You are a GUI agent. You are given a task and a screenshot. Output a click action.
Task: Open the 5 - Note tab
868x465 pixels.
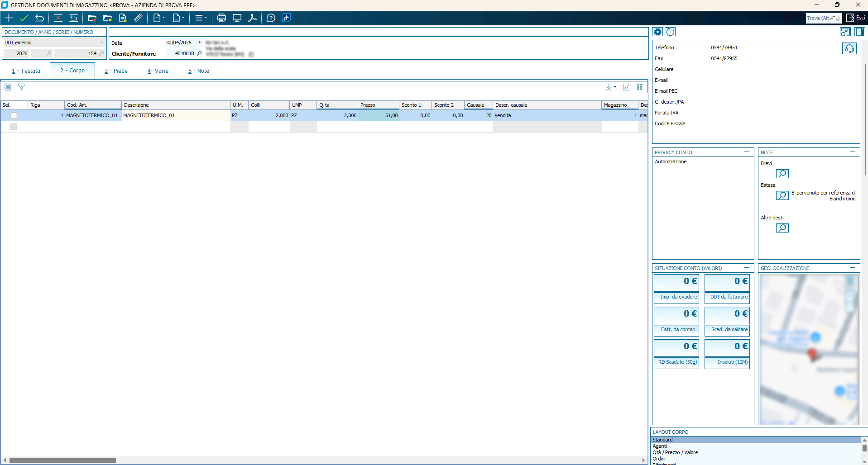click(x=198, y=71)
